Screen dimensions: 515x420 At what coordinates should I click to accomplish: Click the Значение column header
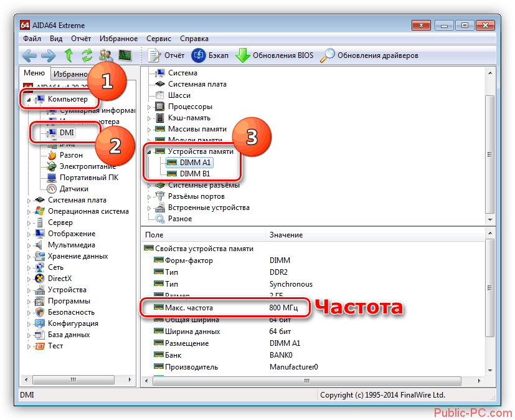(x=286, y=235)
